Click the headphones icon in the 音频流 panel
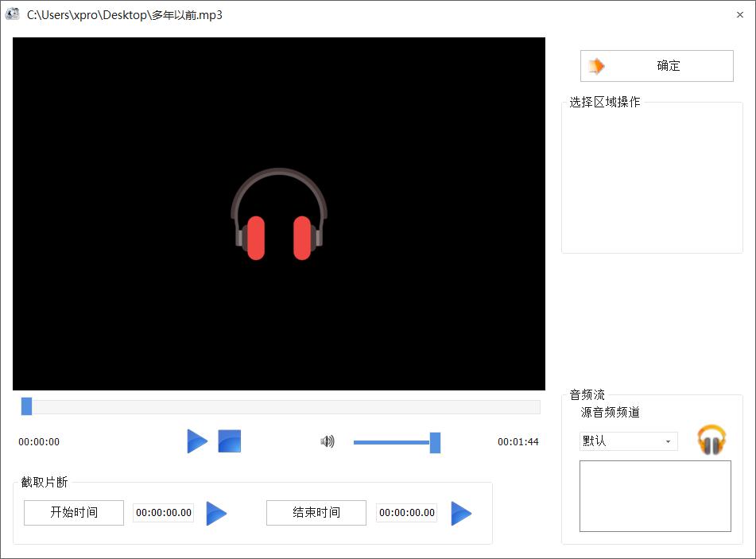Image resolution: width=756 pixels, height=559 pixels. (x=711, y=440)
